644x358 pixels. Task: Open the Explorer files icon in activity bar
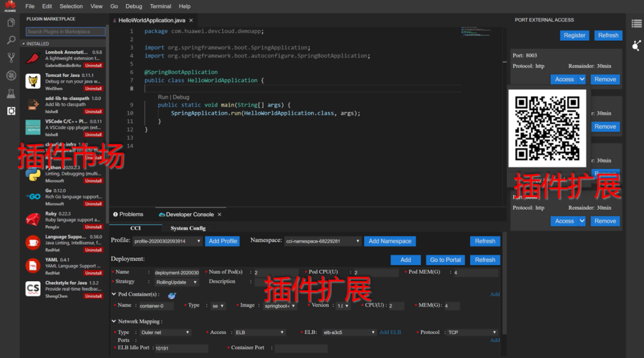coord(11,23)
